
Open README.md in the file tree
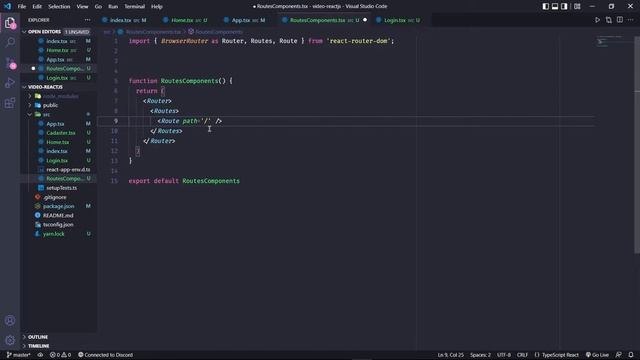coord(58,216)
